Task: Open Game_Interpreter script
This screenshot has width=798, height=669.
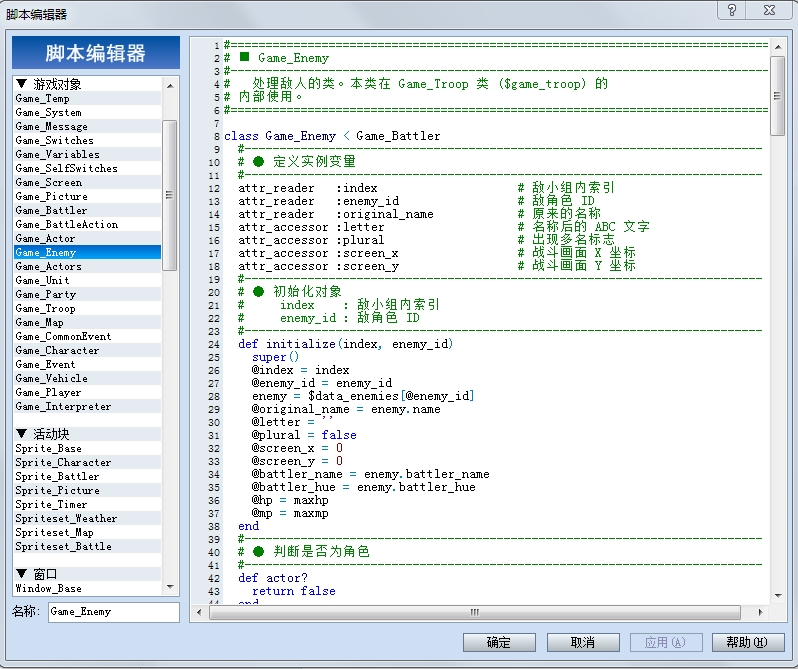Action: 87,406
